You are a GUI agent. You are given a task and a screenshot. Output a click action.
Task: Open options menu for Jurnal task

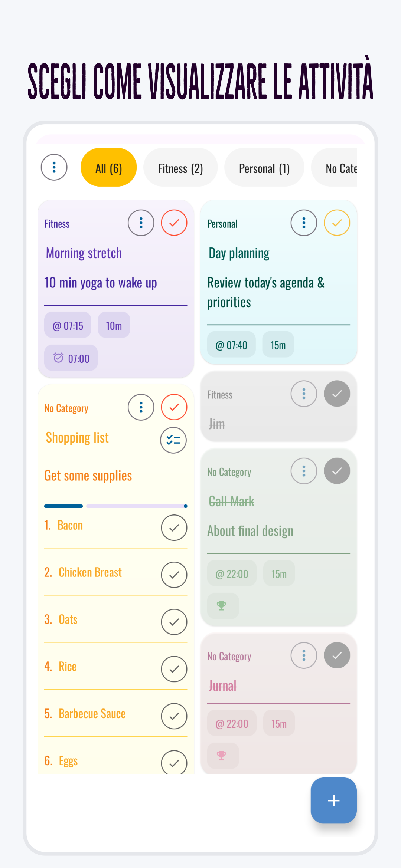pos(304,655)
